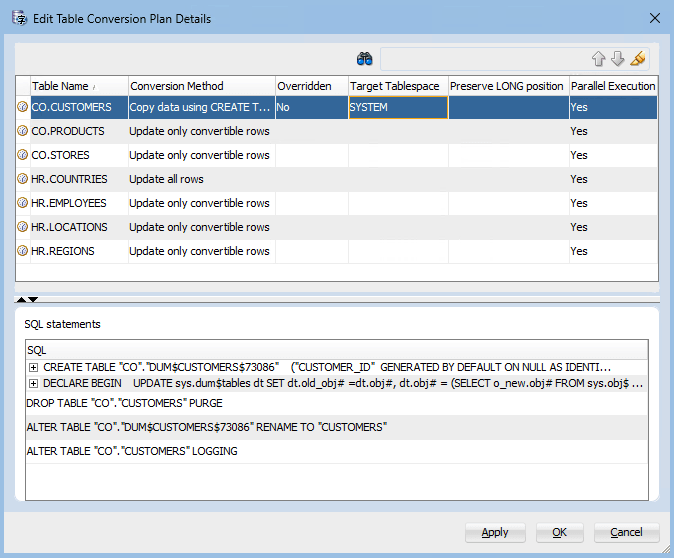Click the SQL column header
The image size is (674, 558).
click(x=337, y=350)
